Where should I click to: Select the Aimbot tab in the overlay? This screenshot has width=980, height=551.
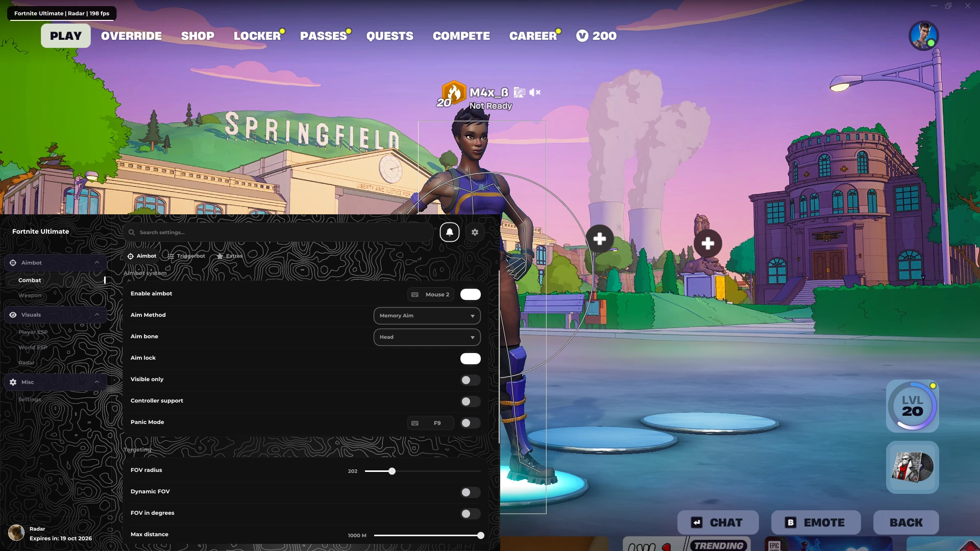click(142, 256)
